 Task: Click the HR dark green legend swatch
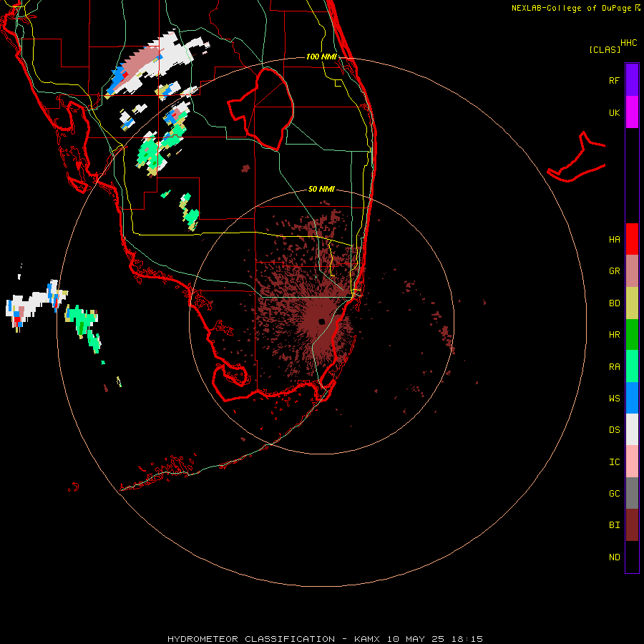[632, 335]
